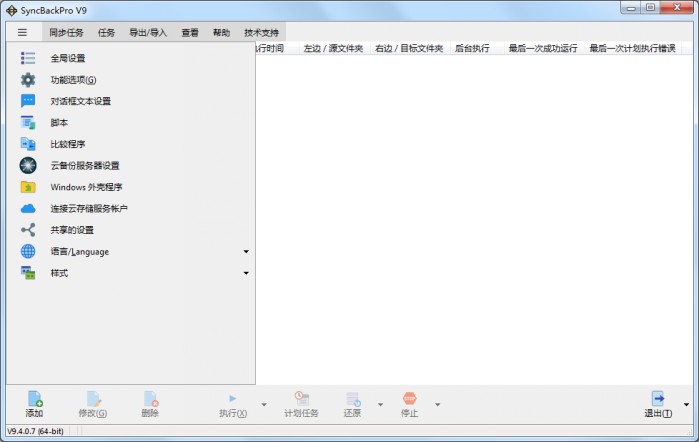Open the 查看 menu
The height and width of the screenshot is (442, 699).
point(190,33)
